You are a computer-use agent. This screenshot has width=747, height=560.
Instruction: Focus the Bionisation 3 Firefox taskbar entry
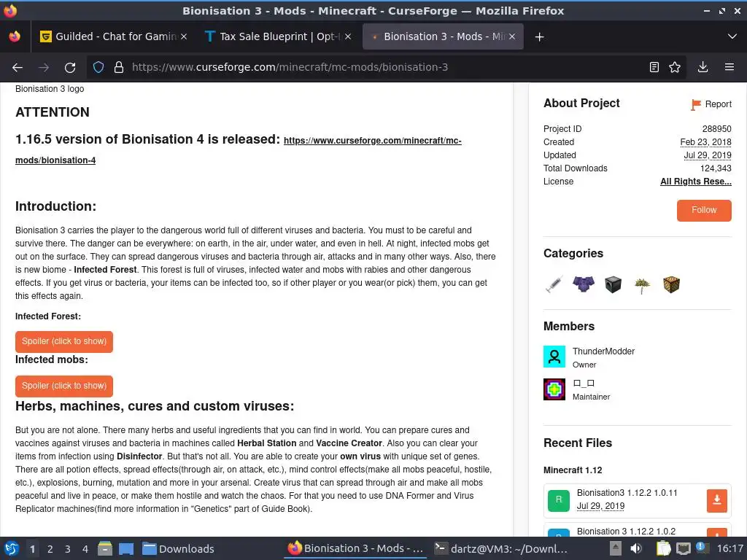point(356,548)
